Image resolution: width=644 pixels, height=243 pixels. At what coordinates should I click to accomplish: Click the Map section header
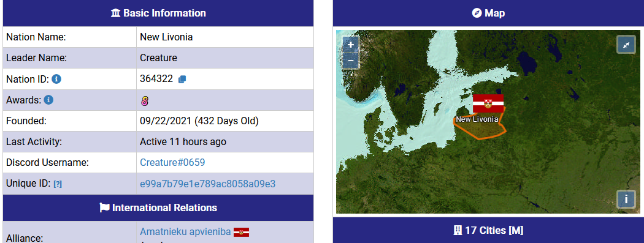click(488, 13)
